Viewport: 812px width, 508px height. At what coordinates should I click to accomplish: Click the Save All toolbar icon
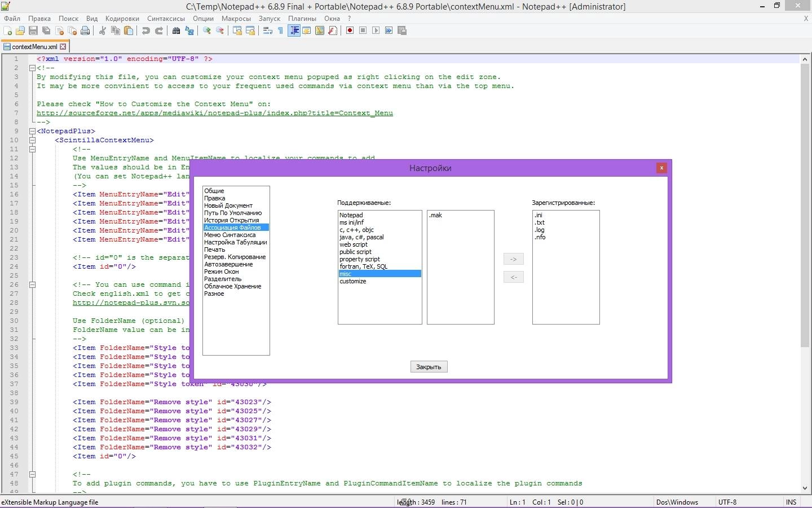[46, 30]
